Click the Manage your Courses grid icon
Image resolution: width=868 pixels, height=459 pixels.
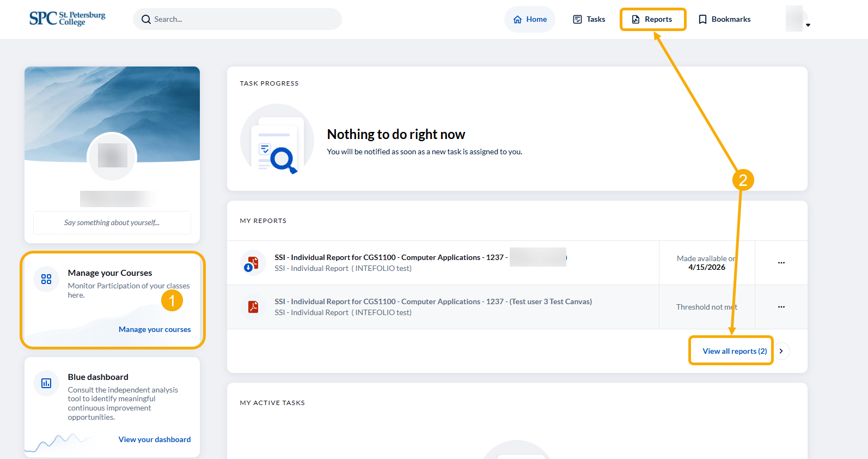46,279
